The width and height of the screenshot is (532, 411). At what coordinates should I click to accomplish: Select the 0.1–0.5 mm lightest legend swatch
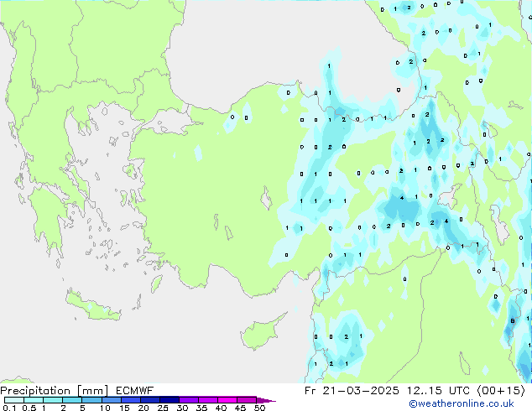point(14,400)
